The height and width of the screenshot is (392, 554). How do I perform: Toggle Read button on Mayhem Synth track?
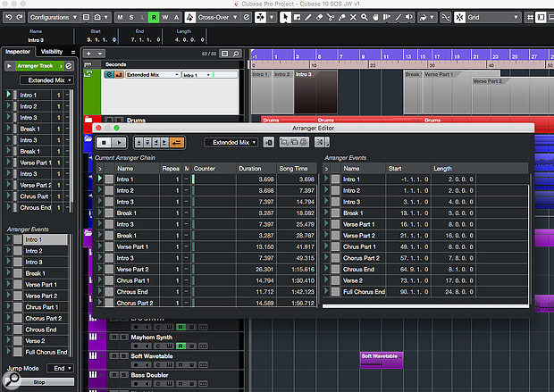click(180, 346)
